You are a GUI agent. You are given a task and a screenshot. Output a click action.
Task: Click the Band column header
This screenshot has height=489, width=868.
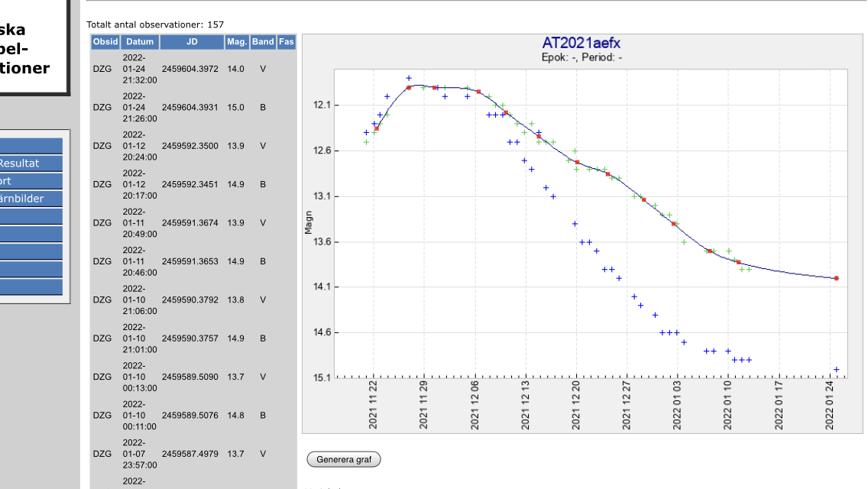263,42
